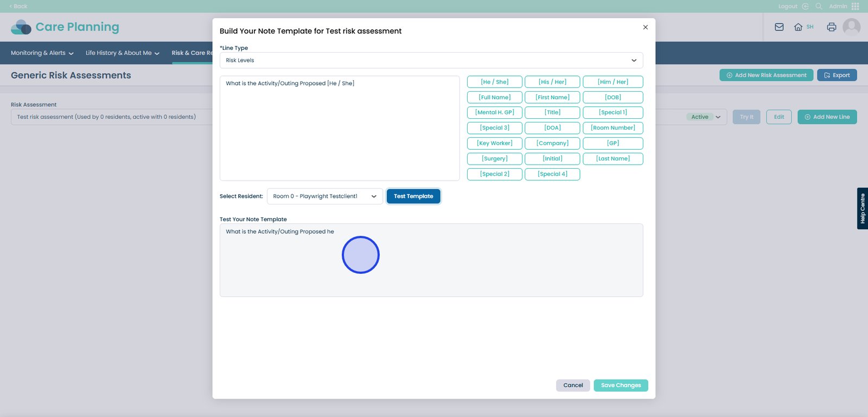Click Add New Risk Assessment button

click(767, 75)
